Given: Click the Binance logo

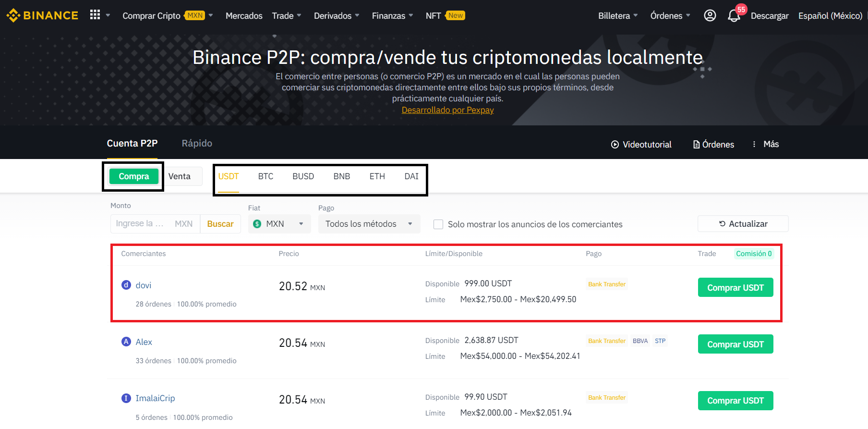Looking at the screenshot, I should tap(42, 15).
